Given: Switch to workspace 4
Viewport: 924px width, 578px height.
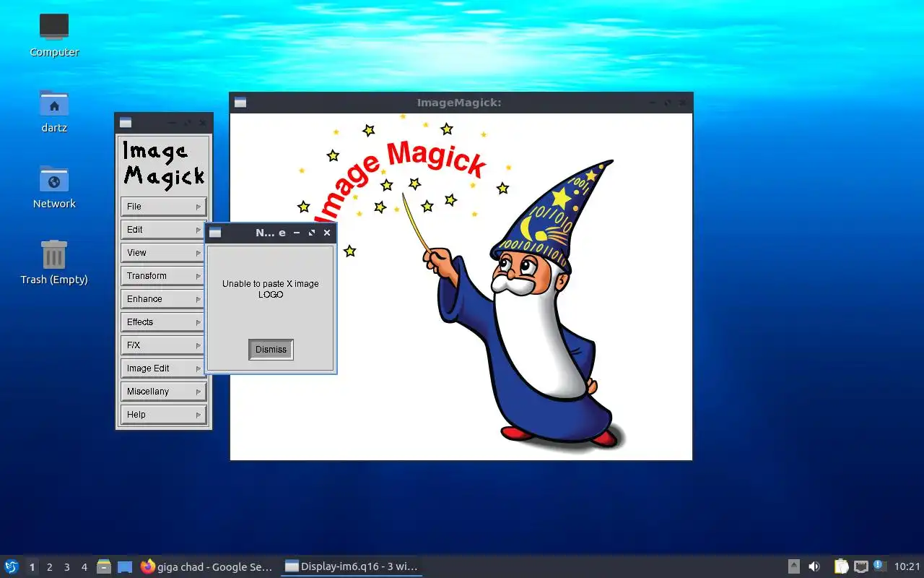Looking at the screenshot, I should [x=84, y=567].
